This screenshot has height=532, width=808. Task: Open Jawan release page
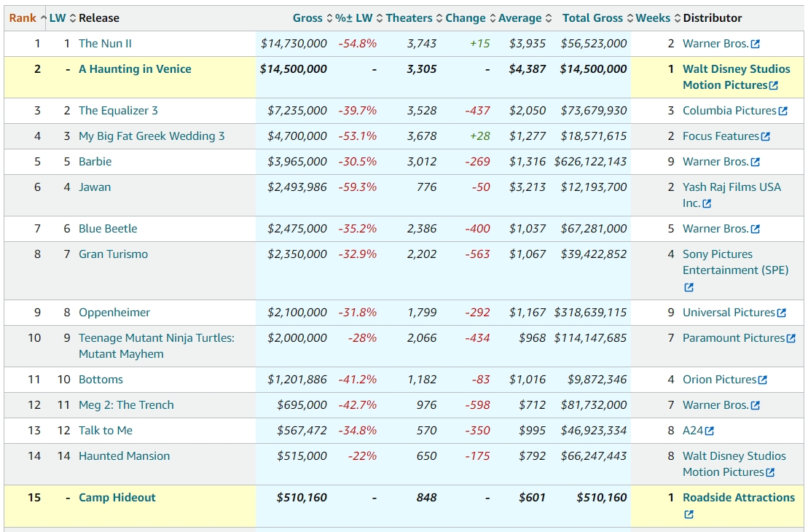pyautogui.click(x=95, y=187)
